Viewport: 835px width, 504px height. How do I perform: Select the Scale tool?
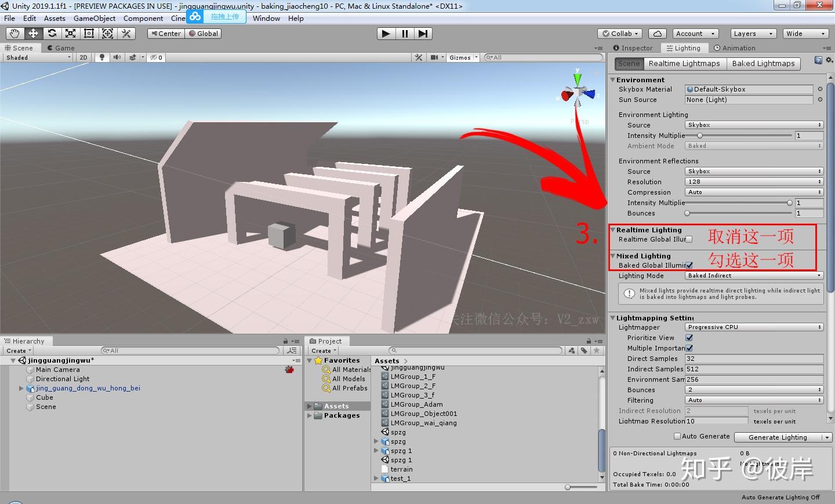pos(70,34)
